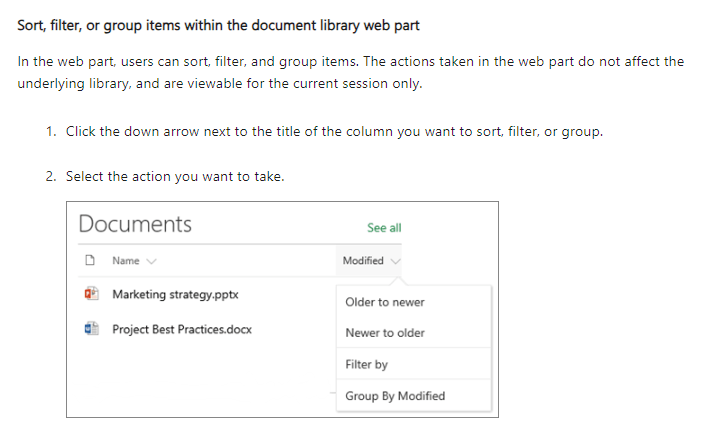Select Group By Modified menu entry
Image resolution: width=716 pixels, height=429 pixels.
point(395,396)
